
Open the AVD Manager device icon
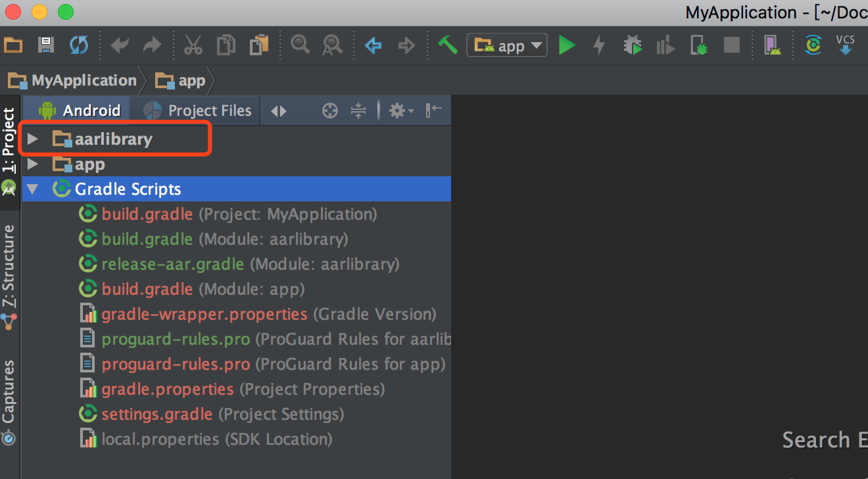tap(772, 45)
